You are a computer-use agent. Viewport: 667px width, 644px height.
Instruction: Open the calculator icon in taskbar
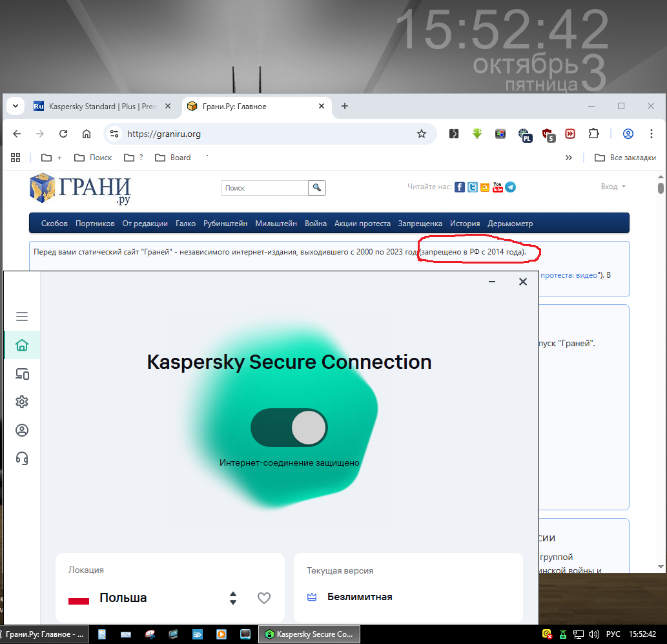(x=101, y=634)
